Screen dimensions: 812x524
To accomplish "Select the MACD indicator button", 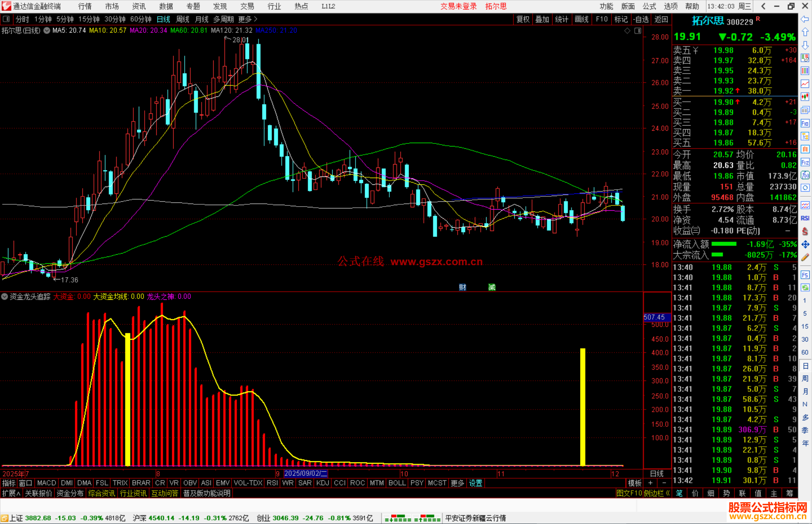I will 47,483.
